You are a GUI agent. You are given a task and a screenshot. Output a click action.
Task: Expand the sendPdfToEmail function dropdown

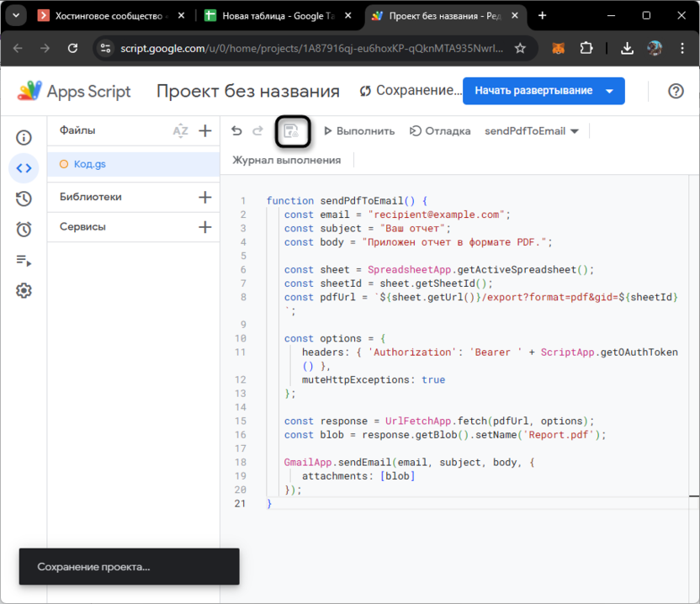(532, 131)
